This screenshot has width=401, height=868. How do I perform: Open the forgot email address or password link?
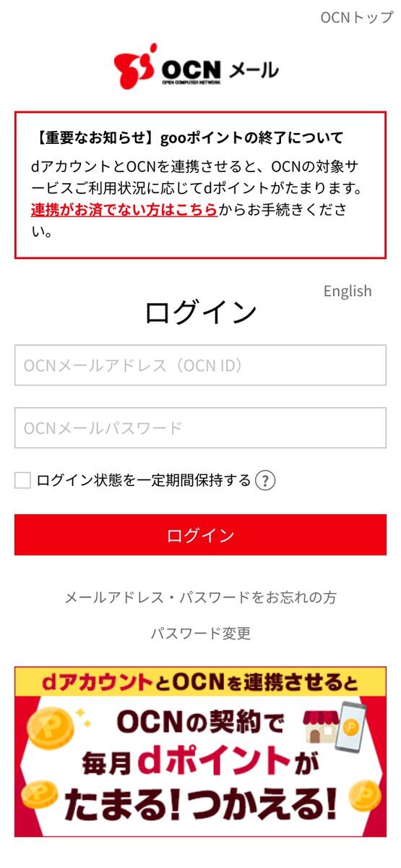(x=200, y=597)
